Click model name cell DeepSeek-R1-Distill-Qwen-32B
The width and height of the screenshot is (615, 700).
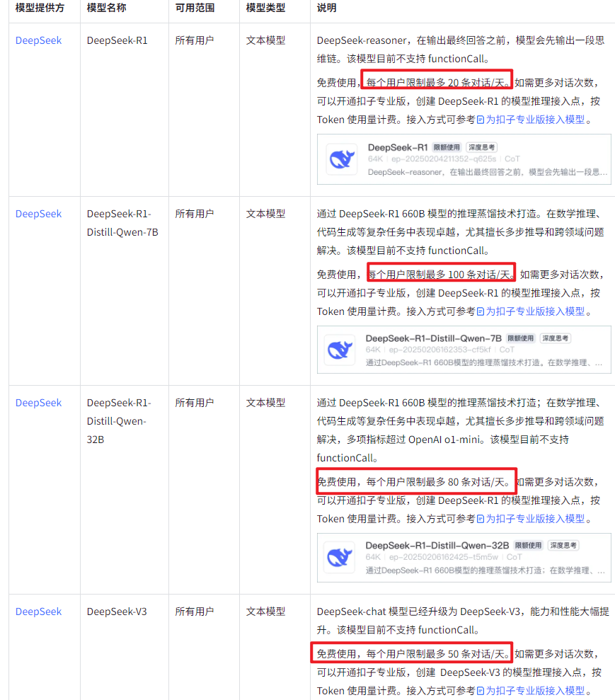[x=119, y=421]
